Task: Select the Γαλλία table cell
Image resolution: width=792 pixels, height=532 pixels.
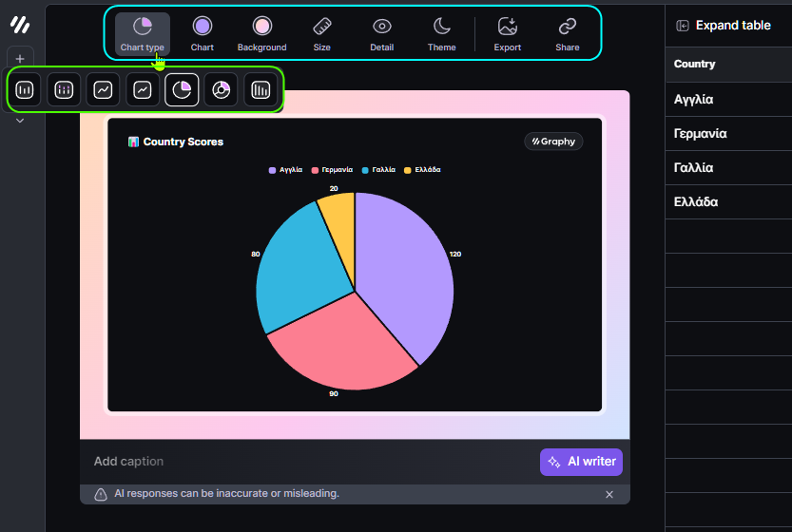Action: pos(728,167)
